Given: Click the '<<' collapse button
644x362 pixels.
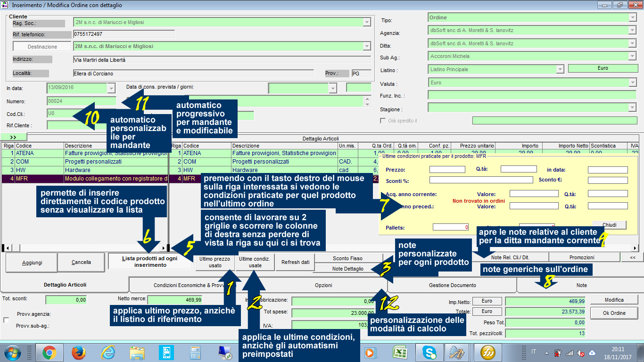Looking at the screenshot, I should click(x=632, y=257).
